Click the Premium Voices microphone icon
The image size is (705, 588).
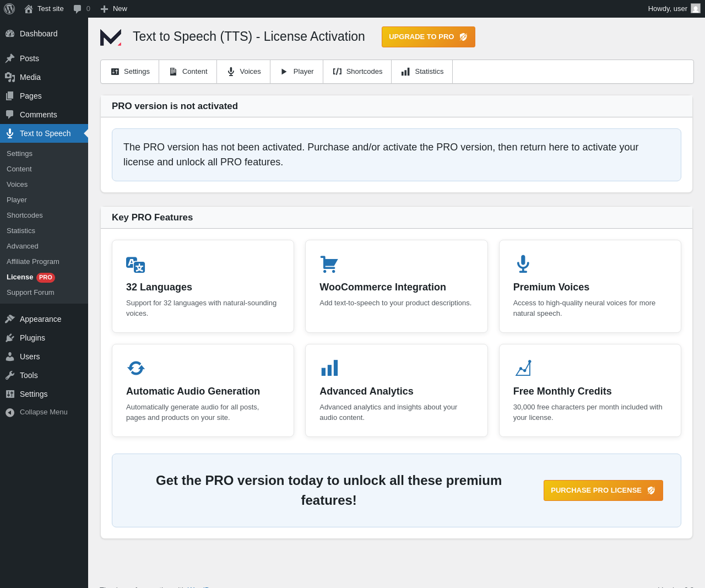pyautogui.click(x=523, y=264)
